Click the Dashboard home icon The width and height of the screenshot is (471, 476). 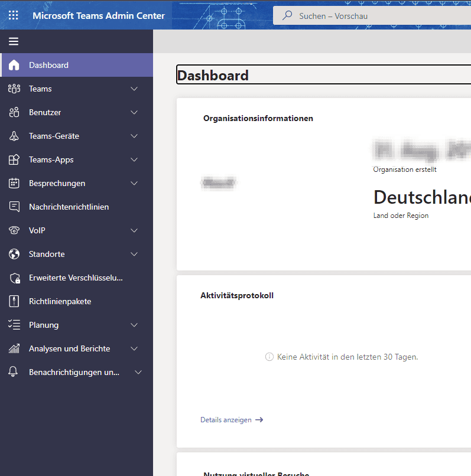14,65
